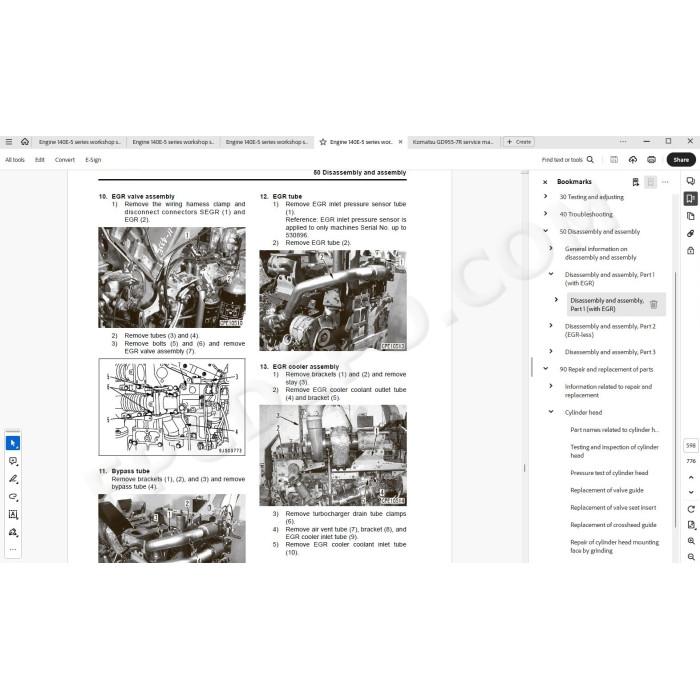Expand Information related to repair and replacement
This screenshot has width=700, height=700.
(x=551, y=386)
